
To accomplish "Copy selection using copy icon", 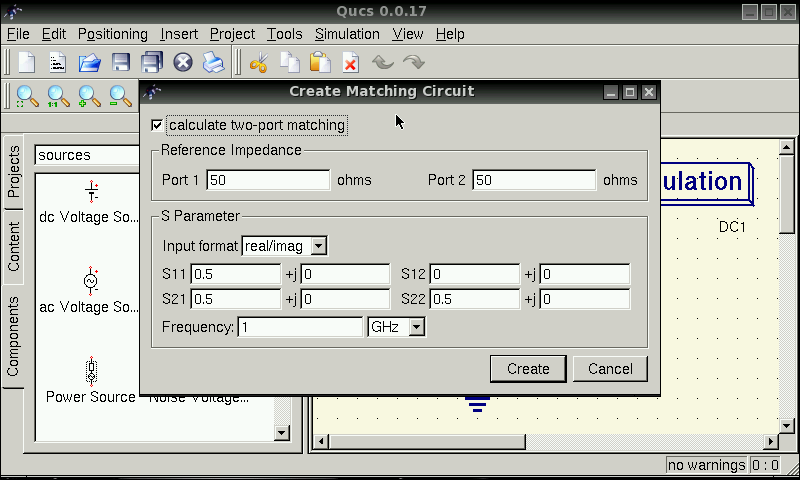I will [x=290, y=63].
